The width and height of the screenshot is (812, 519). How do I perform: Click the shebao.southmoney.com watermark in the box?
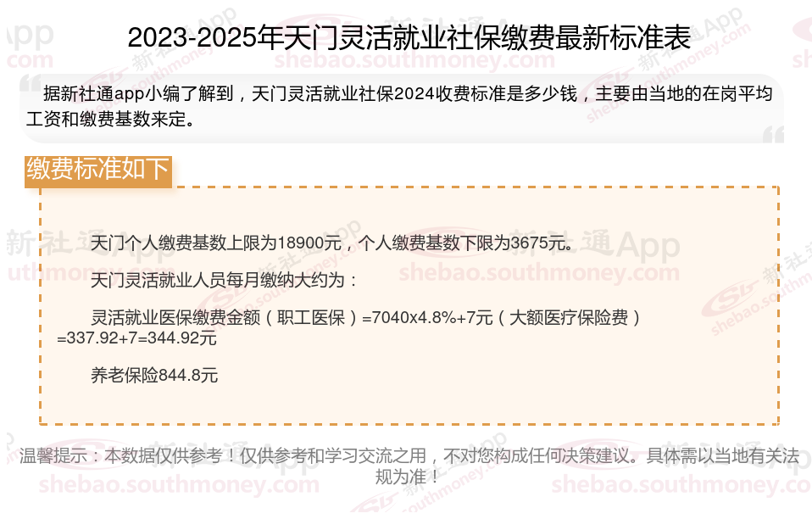pos(539,272)
